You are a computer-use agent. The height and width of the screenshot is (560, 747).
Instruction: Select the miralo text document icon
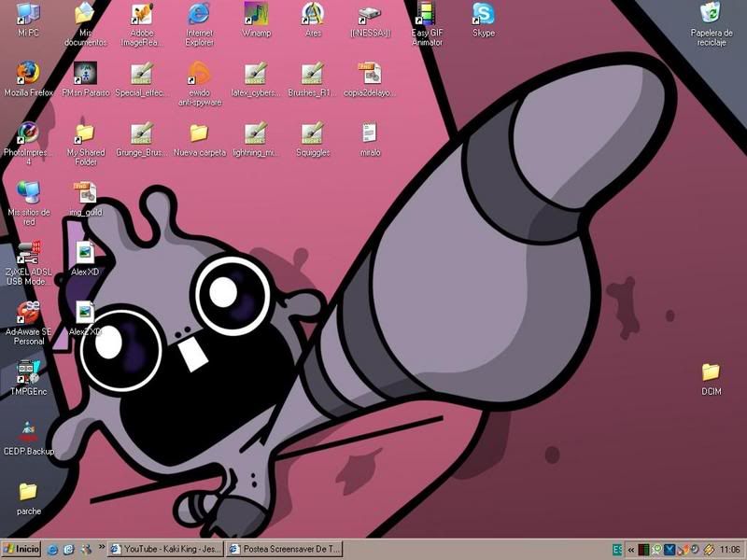pos(370,139)
